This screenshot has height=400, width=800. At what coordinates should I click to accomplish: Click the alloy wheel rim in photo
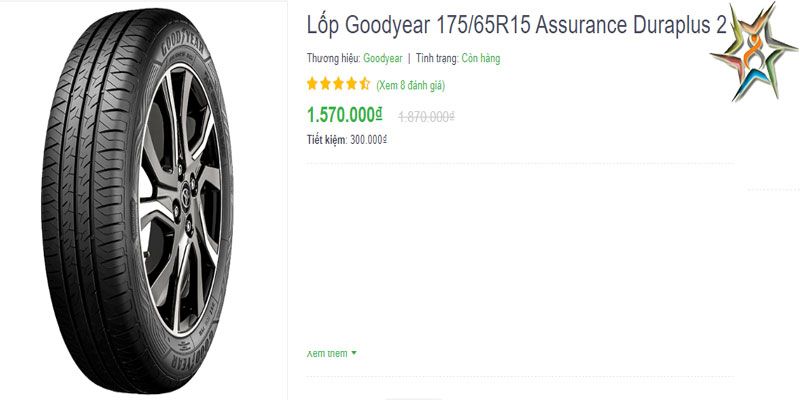(181, 199)
